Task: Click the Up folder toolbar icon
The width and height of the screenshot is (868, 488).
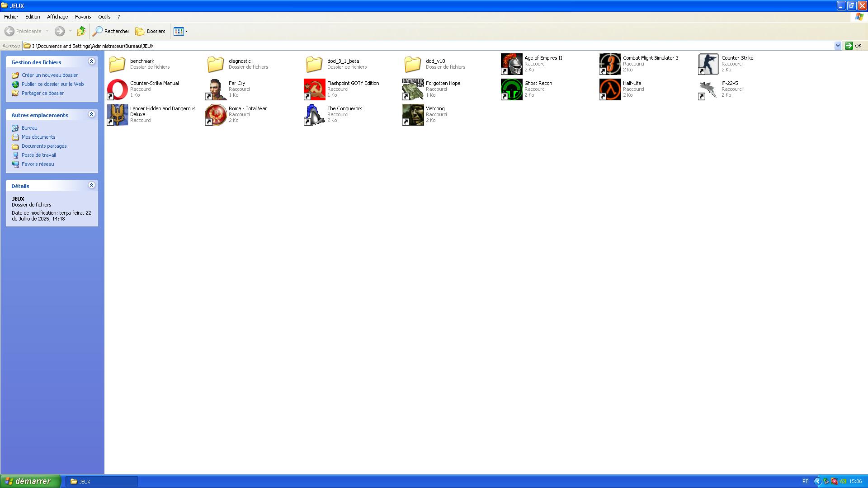Action: click(81, 31)
